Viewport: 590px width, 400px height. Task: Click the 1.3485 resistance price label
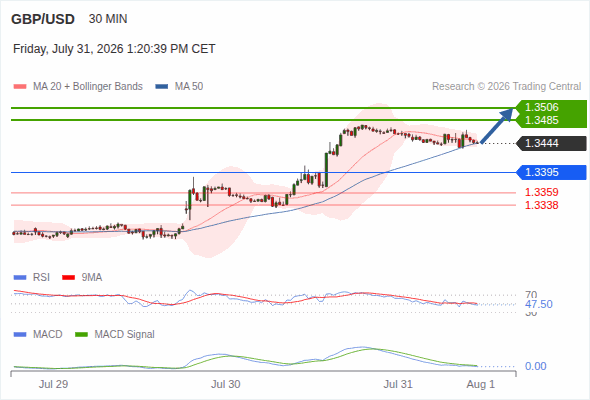click(541, 120)
